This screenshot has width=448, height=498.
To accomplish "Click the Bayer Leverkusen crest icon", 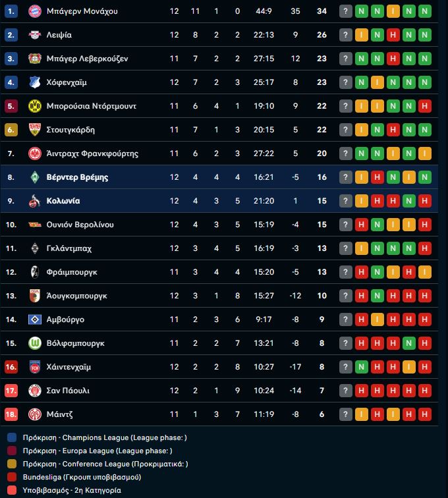I will (x=35, y=59).
